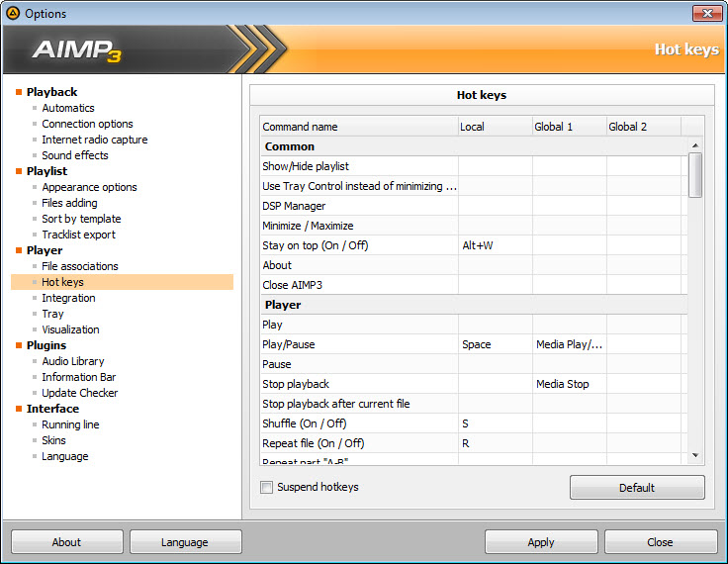The width and height of the screenshot is (728, 564).
Task: Open Sort by template page
Action: coord(81,219)
